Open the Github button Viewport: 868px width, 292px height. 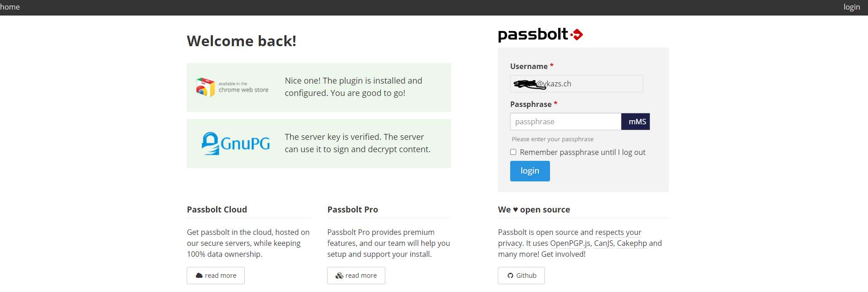521,276
